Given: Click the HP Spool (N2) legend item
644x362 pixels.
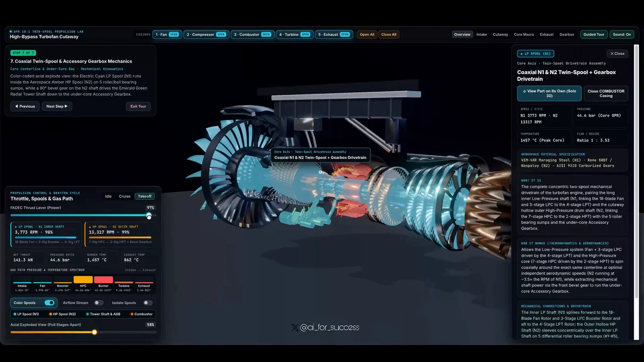Looking at the screenshot, I should coord(62,314).
